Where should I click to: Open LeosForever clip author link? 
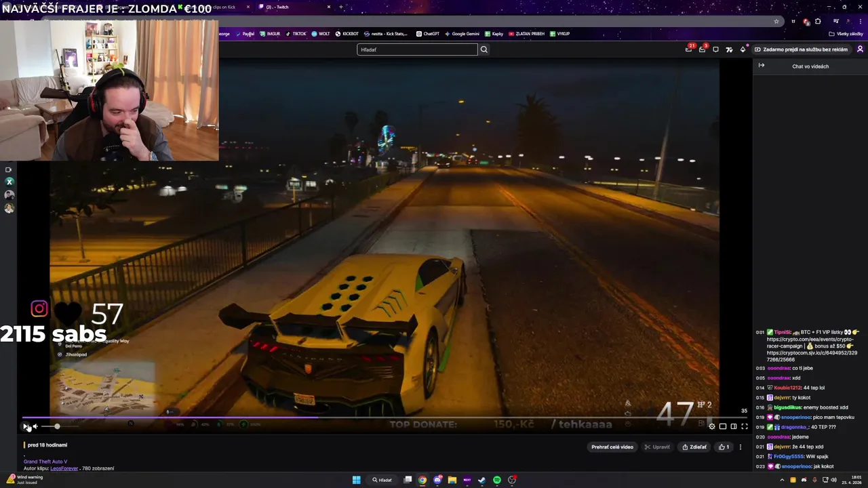pyautogui.click(x=64, y=468)
